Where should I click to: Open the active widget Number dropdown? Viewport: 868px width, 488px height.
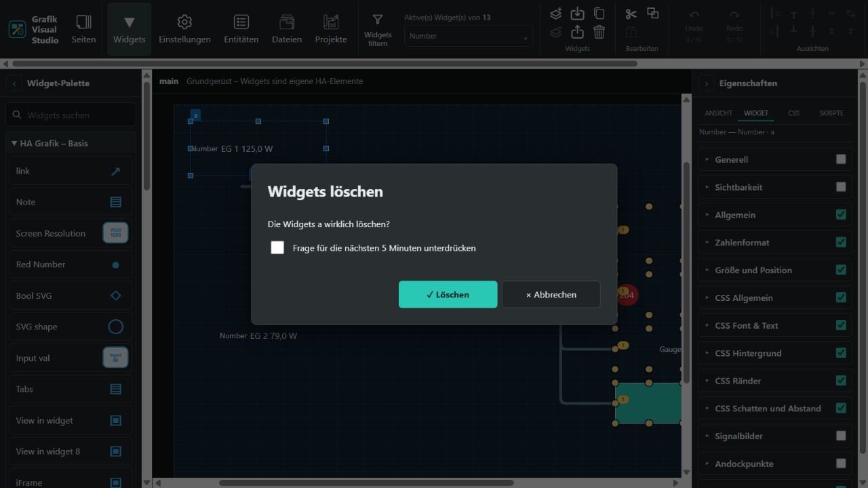[468, 36]
